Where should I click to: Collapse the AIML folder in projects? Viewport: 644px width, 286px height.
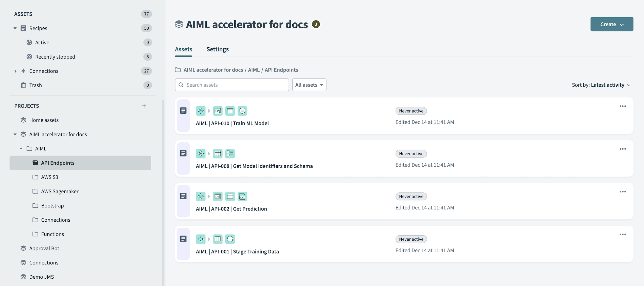point(21,149)
